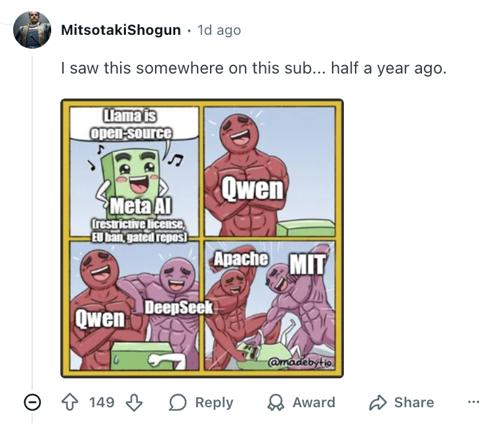Open MitsotakiShogun's avatar picture
The height and width of the screenshot is (423, 504).
31,30
